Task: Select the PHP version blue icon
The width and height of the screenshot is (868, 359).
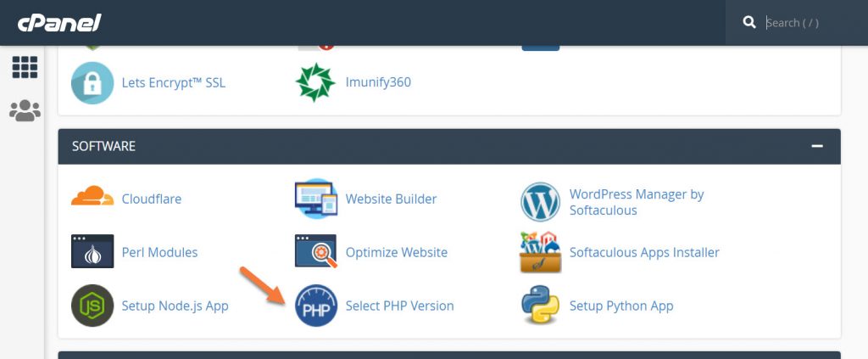Action: click(x=315, y=306)
